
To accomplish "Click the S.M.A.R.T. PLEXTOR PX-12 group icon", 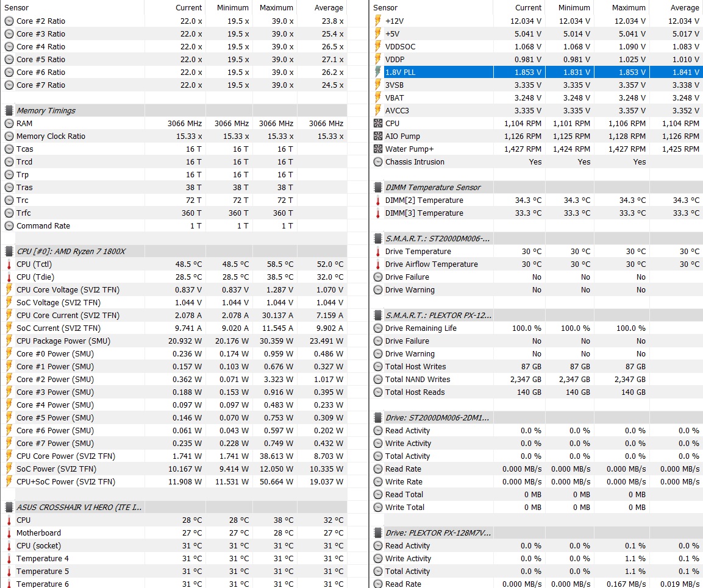I will [x=378, y=315].
